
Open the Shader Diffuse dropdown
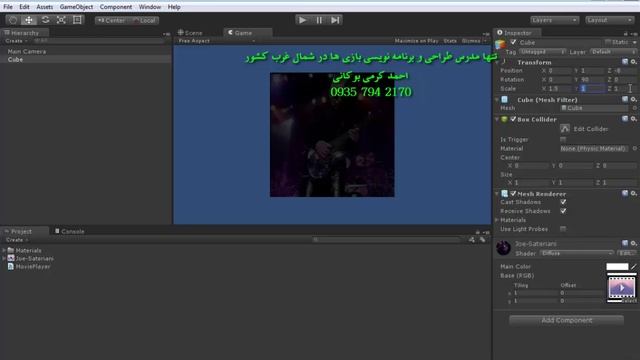[x=576, y=253]
